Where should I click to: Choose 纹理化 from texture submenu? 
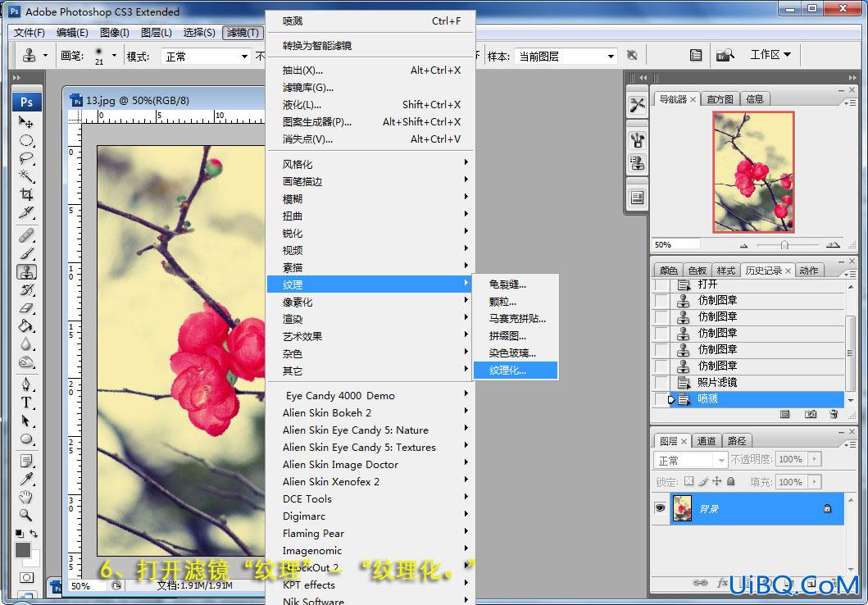pyautogui.click(x=516, y=371)
